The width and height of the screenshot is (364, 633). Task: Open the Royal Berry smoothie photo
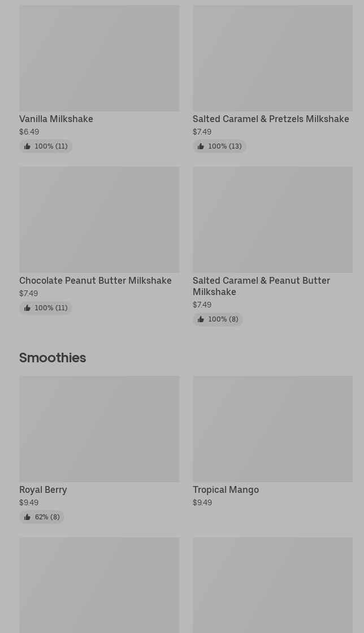pos(99,428)
